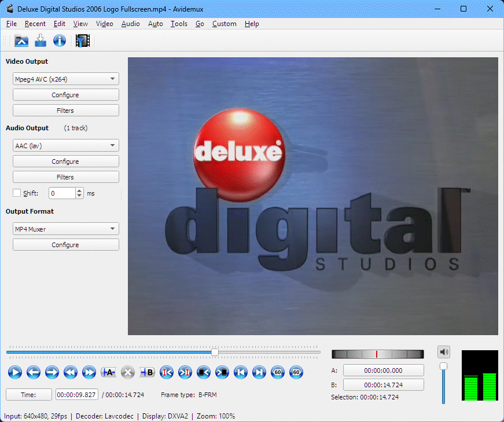Delete selection X icon
504x422 pixels.
tap(128, 372)
